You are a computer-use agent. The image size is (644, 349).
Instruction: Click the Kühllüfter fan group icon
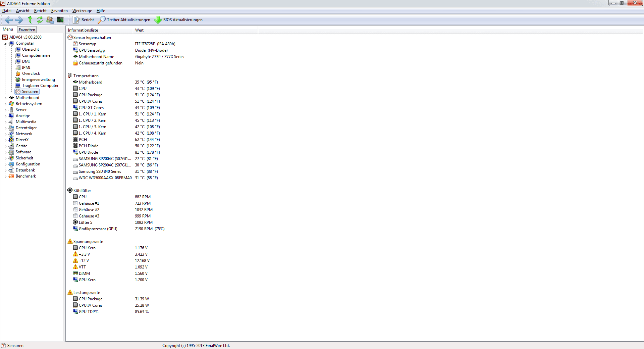tap(70, 190)
